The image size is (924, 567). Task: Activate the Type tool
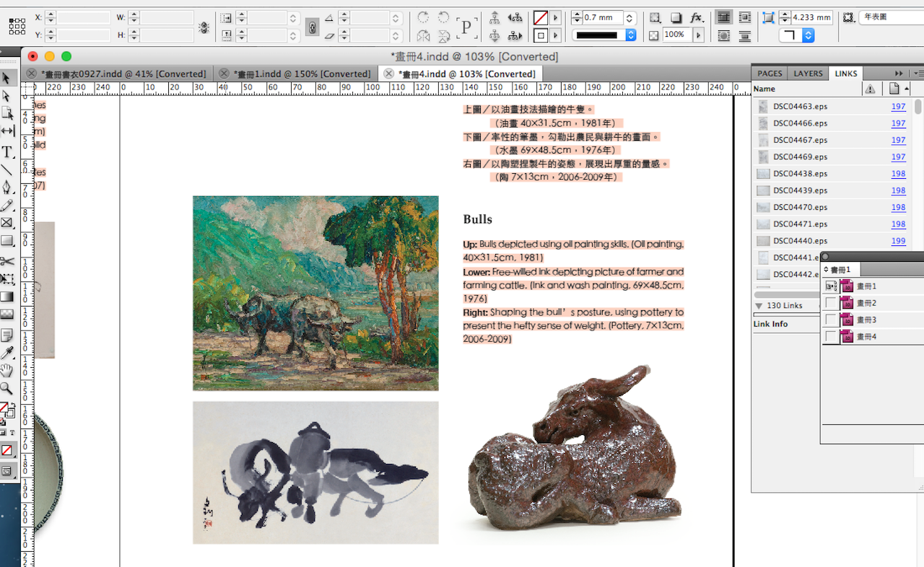pos(6,152)
